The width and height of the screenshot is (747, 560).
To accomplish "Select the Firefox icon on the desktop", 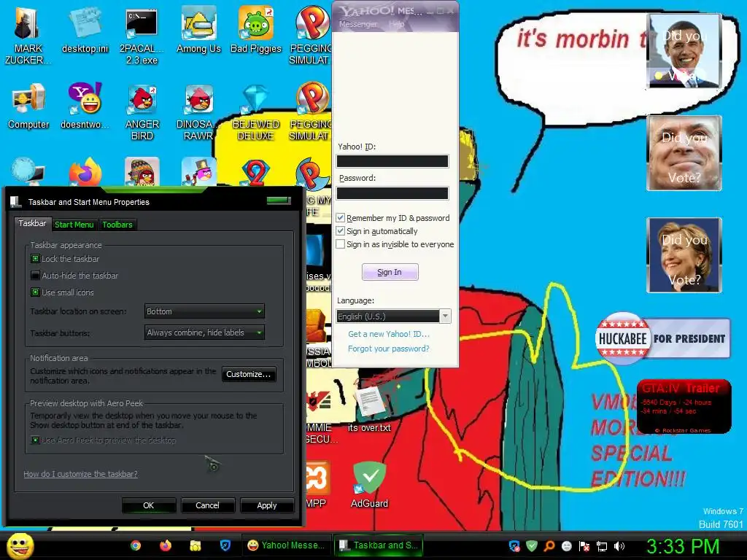I will click(85, 172).
